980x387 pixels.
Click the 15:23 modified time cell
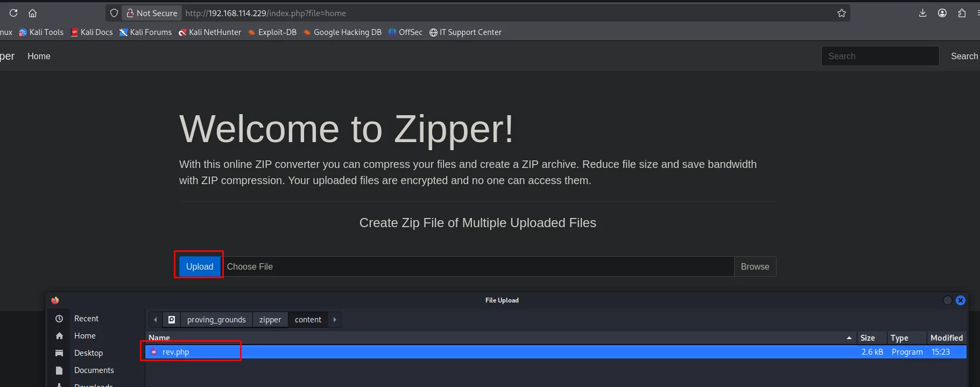point(941,352)
